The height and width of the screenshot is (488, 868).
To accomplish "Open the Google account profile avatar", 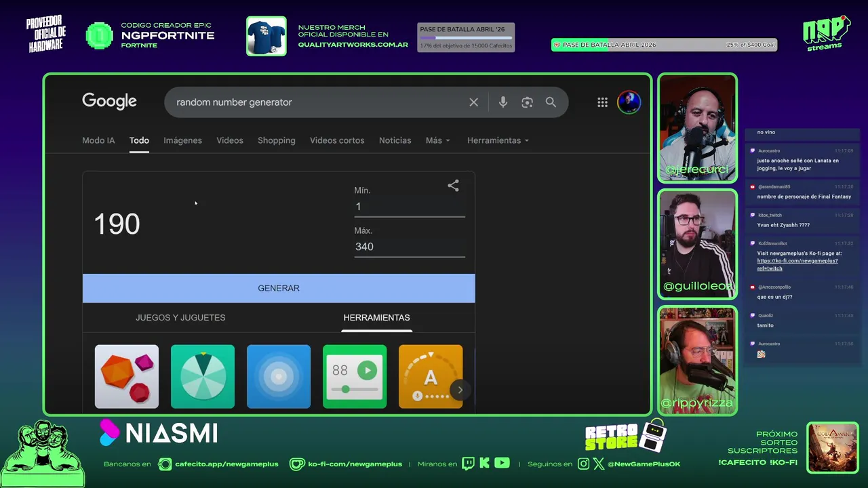I will (x=629, y=102).
